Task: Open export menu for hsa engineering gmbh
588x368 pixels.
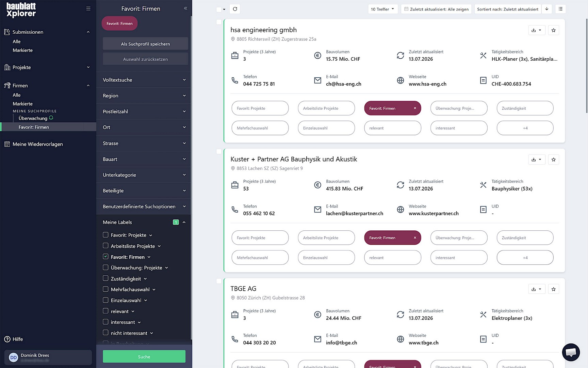Action: click(x=537, y=30)
